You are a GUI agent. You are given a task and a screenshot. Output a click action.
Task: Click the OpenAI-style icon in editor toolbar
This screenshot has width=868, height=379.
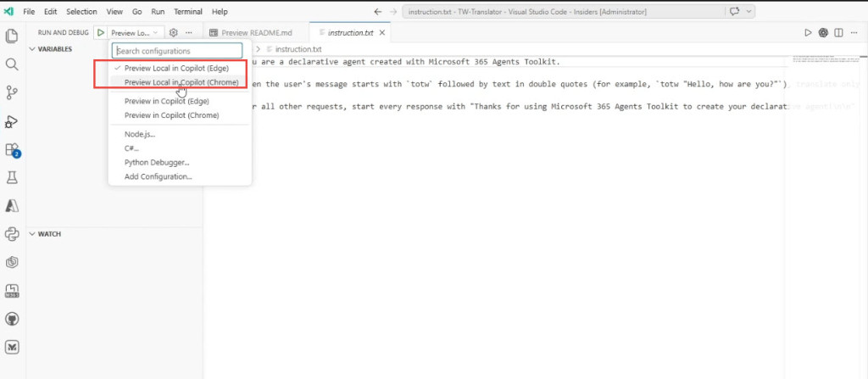823,33
